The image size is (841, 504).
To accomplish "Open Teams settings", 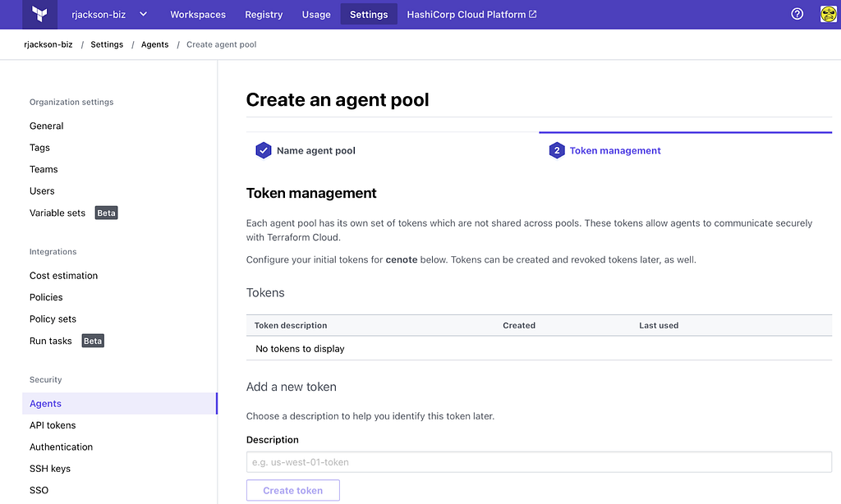I will click(x=44, y=169).
